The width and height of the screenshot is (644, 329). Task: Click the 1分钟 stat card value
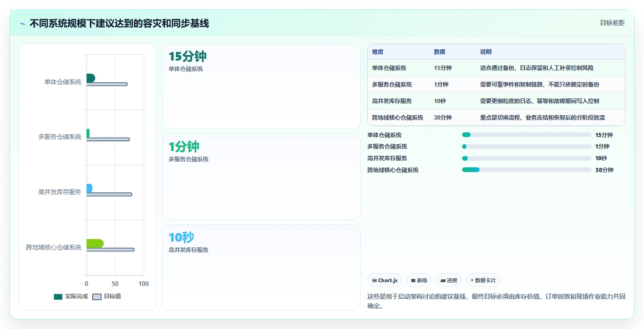point(184,147)
